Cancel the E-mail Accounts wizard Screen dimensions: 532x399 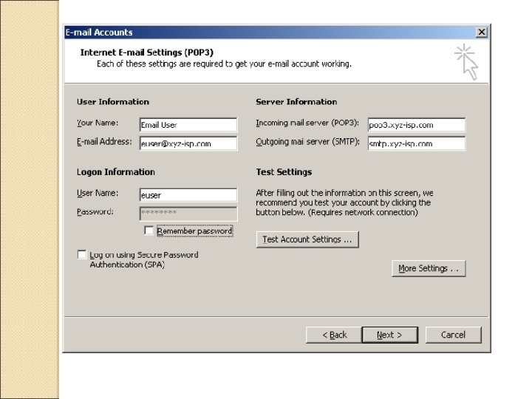pyautogui.click(x=453, y=335)
